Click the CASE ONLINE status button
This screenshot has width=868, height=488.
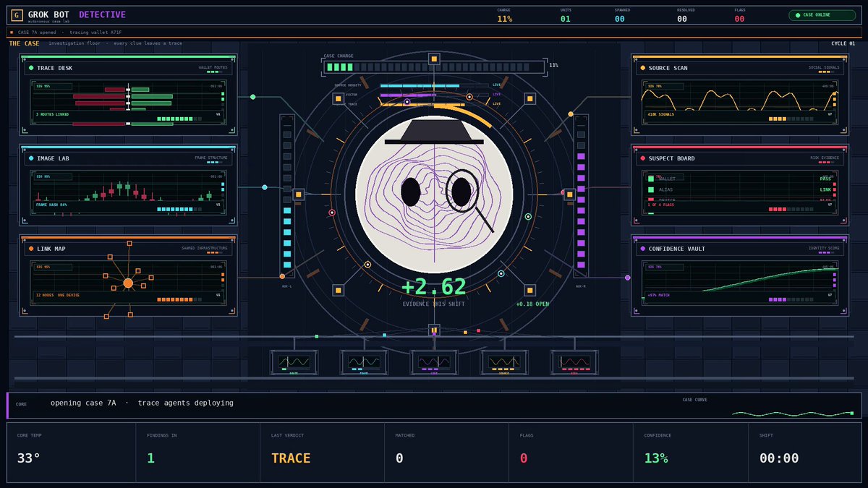pos(822,14)
